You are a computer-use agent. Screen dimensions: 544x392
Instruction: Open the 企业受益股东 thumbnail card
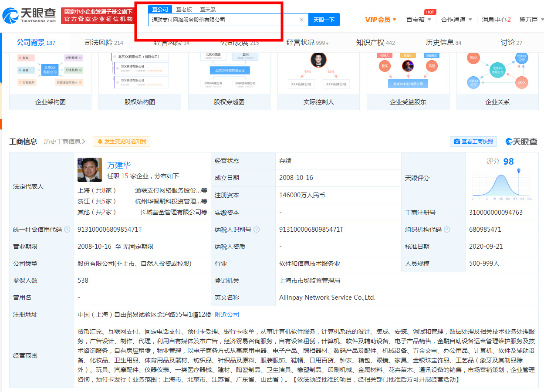[x=408, y=81]
